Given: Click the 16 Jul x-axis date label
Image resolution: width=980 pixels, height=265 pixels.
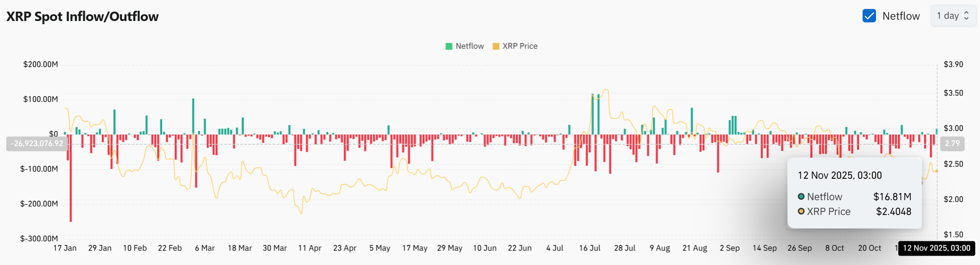Looking at the screenshot, I should (x=589, y=248).
